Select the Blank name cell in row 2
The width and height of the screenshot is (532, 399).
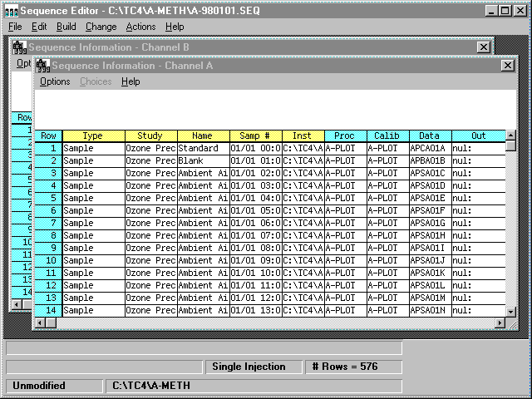(x=203, y=160)
